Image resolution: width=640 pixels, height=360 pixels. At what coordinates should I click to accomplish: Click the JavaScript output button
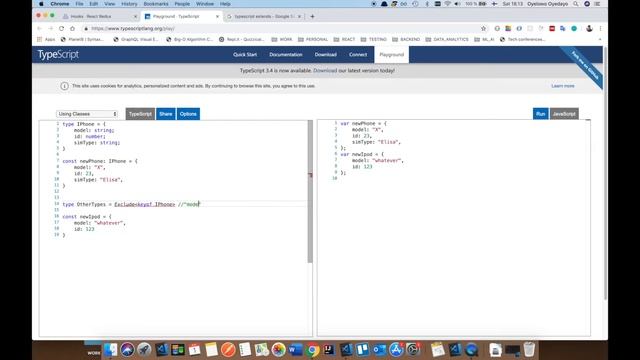pos(564,114)
